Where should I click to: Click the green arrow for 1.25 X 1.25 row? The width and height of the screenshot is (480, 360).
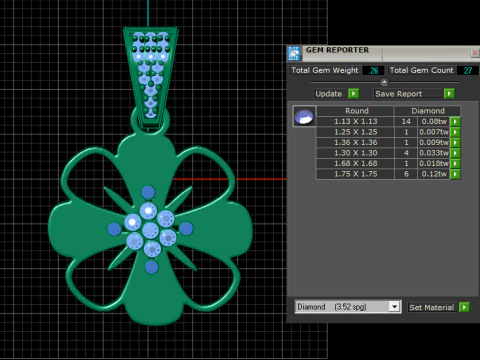(x=455, y=132)
